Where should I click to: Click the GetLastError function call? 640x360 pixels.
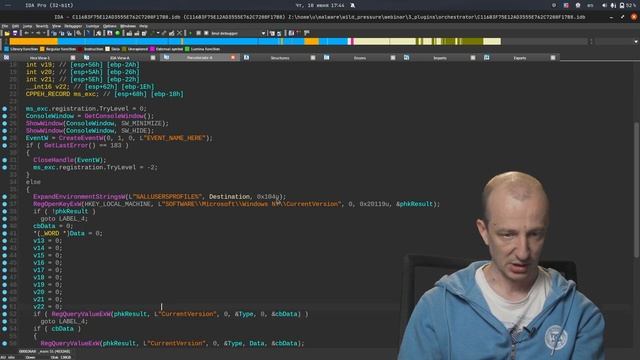[66, 145]
